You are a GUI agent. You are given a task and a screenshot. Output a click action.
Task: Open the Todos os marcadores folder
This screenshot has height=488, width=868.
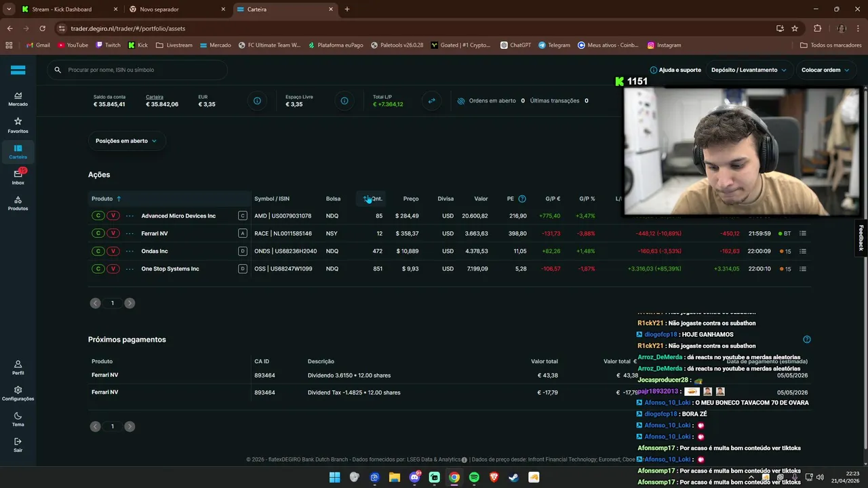[x=831, y=45]
